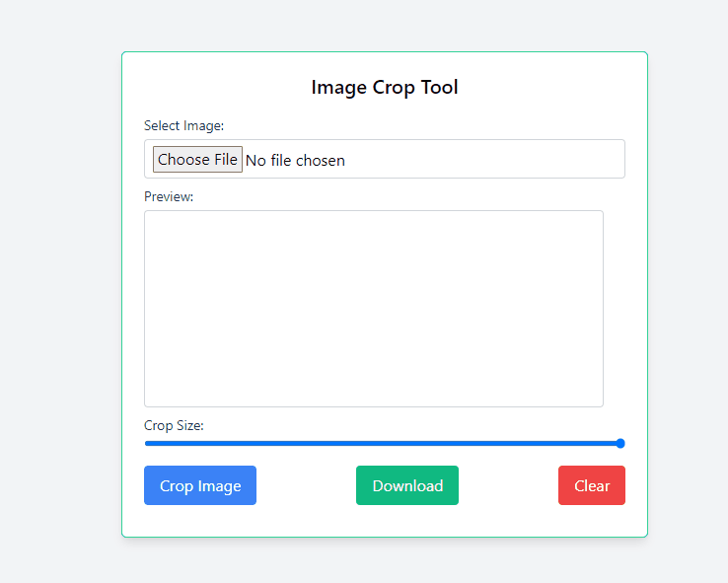Click the "Crop Size:" label
728x583 pixels.
pos(174,425)
